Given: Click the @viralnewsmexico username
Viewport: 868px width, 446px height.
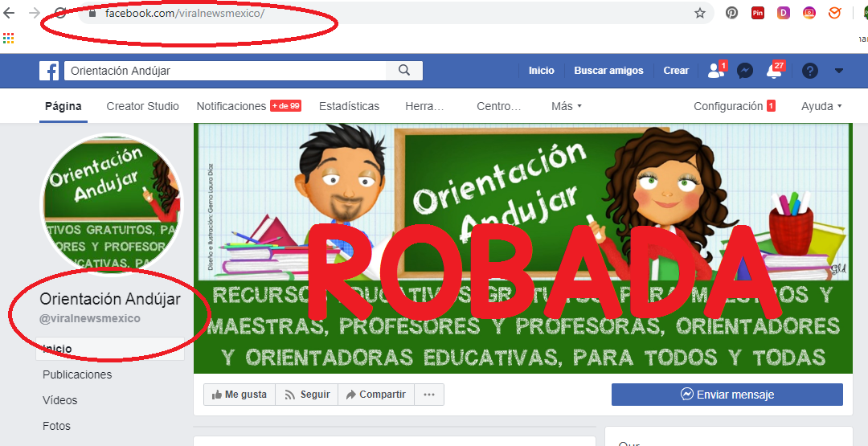Looking at the screenshot, I should (89, 319).
